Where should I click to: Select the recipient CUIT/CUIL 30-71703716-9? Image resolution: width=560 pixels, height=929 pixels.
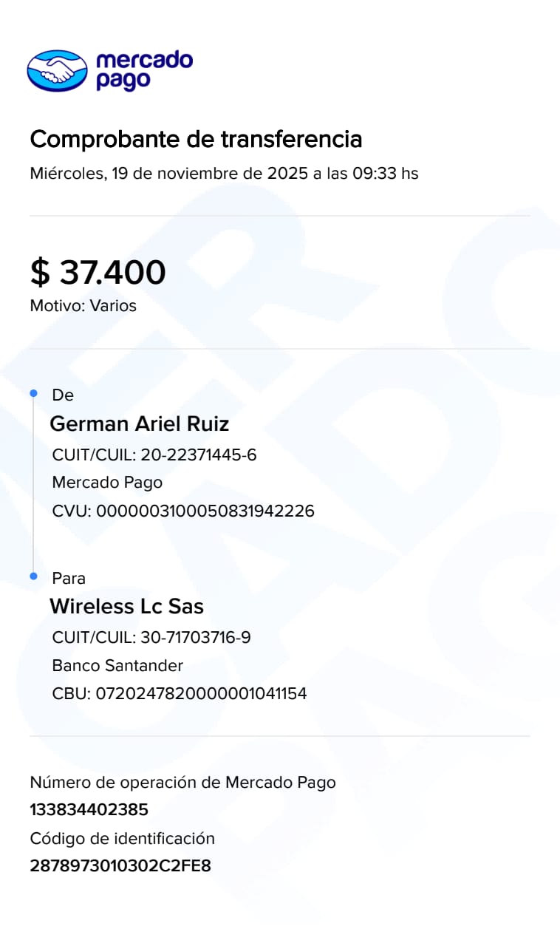tap(151, 637)
